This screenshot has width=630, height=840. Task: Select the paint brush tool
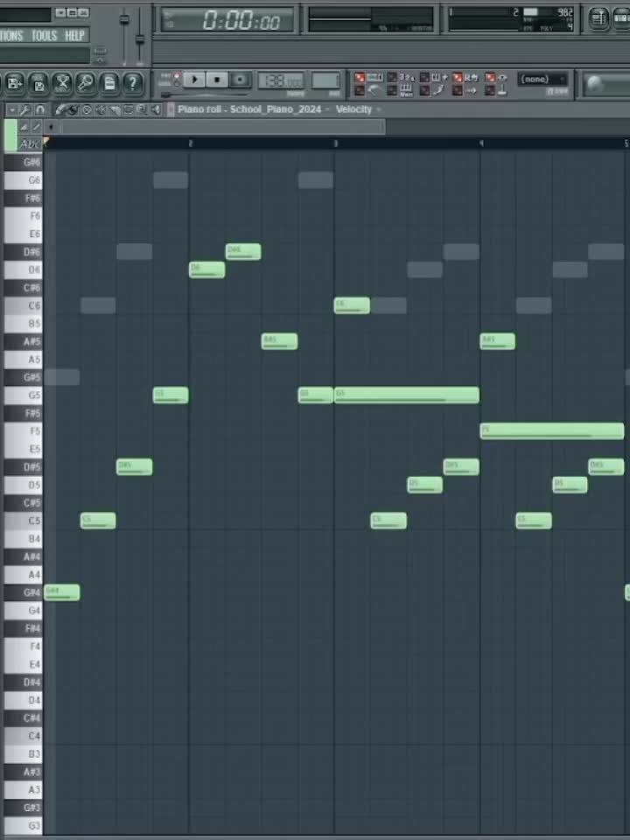(x=73, y=110)
